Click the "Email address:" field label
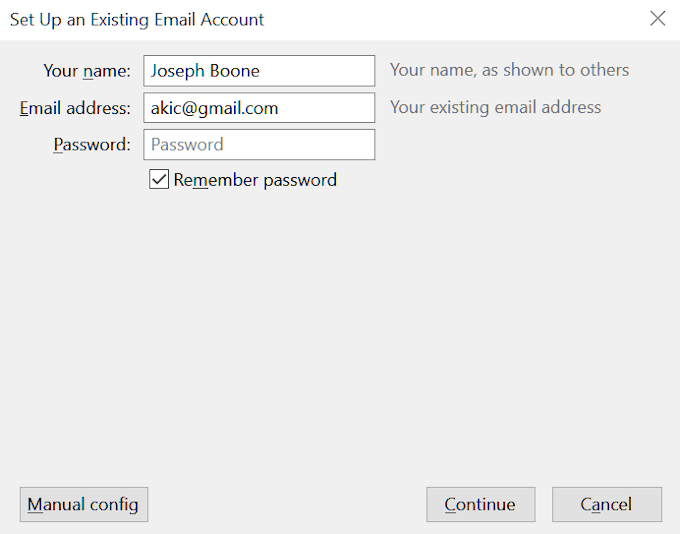This screenshot has height=534, width=680. [x=75, y=108]
